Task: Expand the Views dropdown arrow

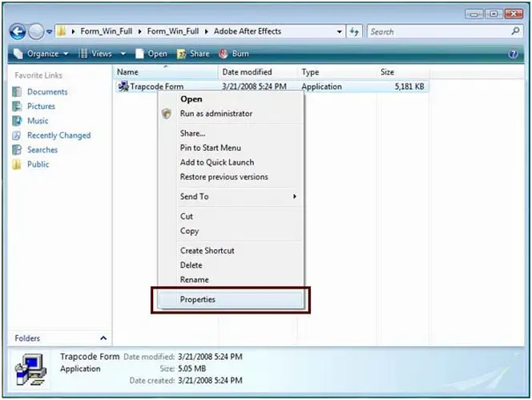Action: click(x=123, y=54)
